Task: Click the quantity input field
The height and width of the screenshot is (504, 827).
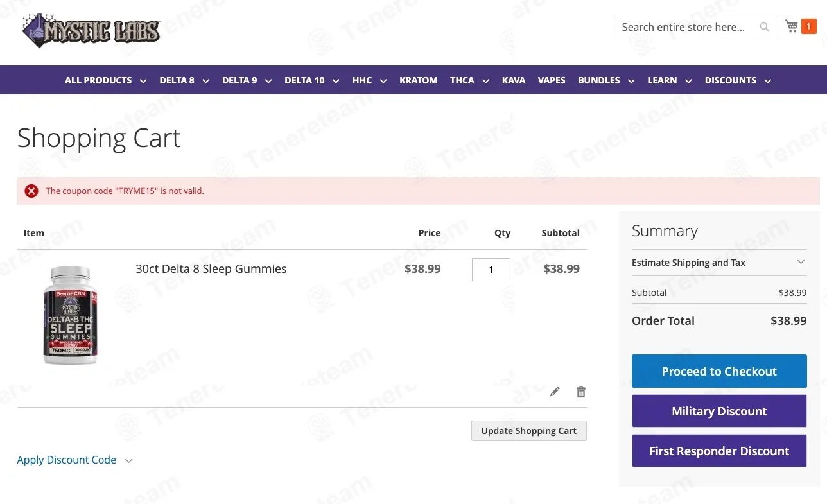Action: 491,270
